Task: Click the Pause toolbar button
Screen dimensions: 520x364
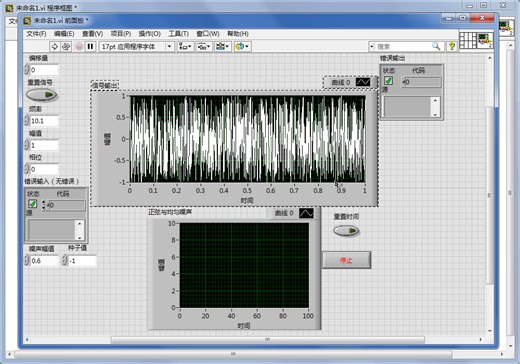Action: pyautogui.click(x=90, y=46)
